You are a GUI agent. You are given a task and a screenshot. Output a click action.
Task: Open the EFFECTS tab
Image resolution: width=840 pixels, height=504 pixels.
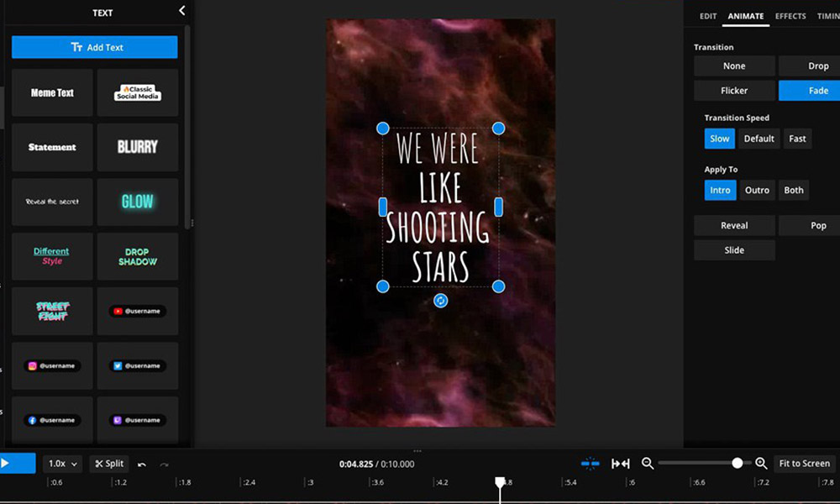[x=790, y=16]
